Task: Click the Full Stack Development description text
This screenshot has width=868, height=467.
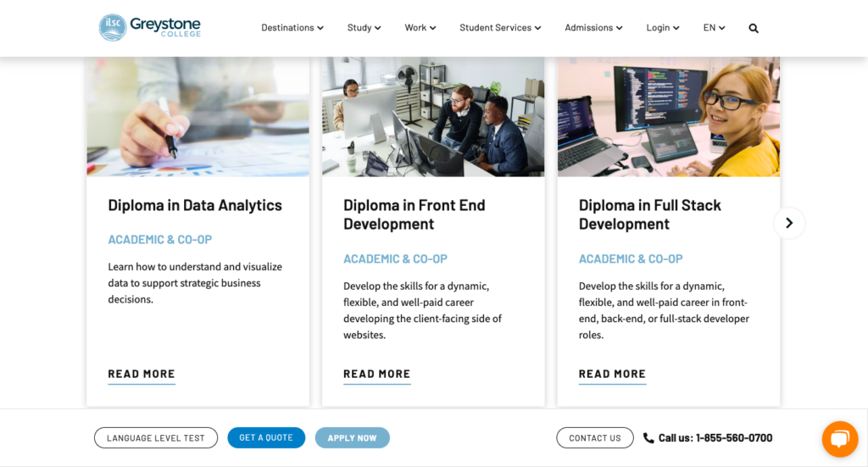Action: [x=664, y=310]
